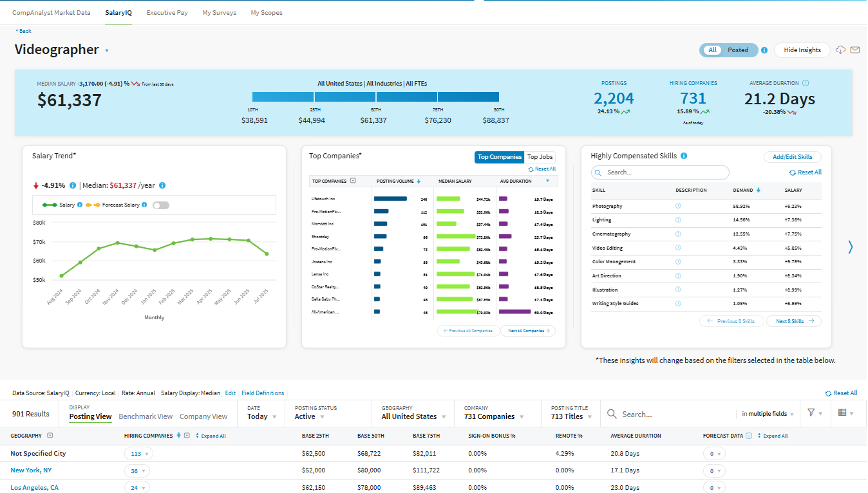Screen dimensions: 868x493
Task: Click info icon beside Highly Compensated Skills
Action: tap(684, 156)
